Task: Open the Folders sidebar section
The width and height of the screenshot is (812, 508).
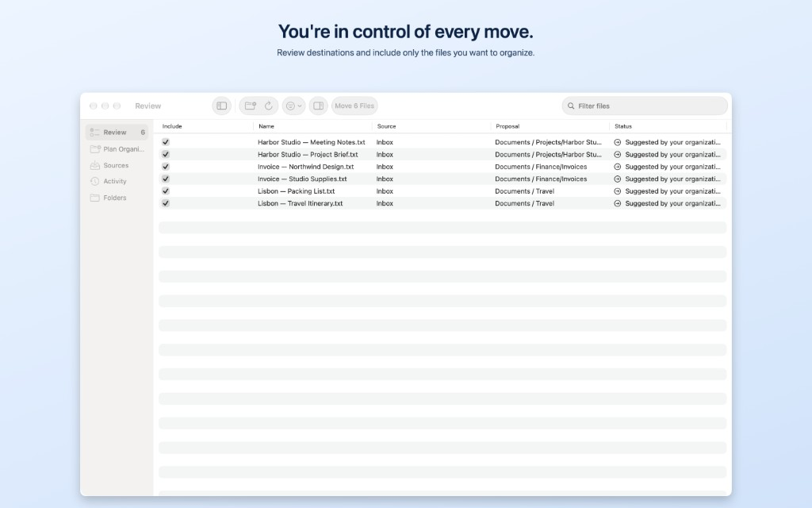Action: click(117, 198)
